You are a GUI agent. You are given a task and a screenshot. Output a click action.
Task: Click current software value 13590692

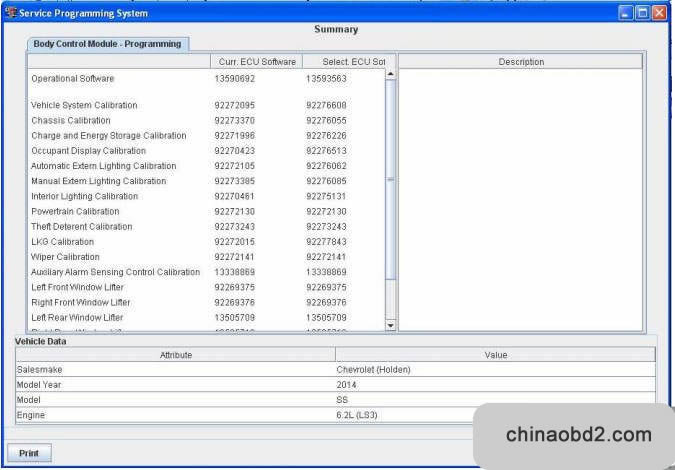[x=235, y=79]
